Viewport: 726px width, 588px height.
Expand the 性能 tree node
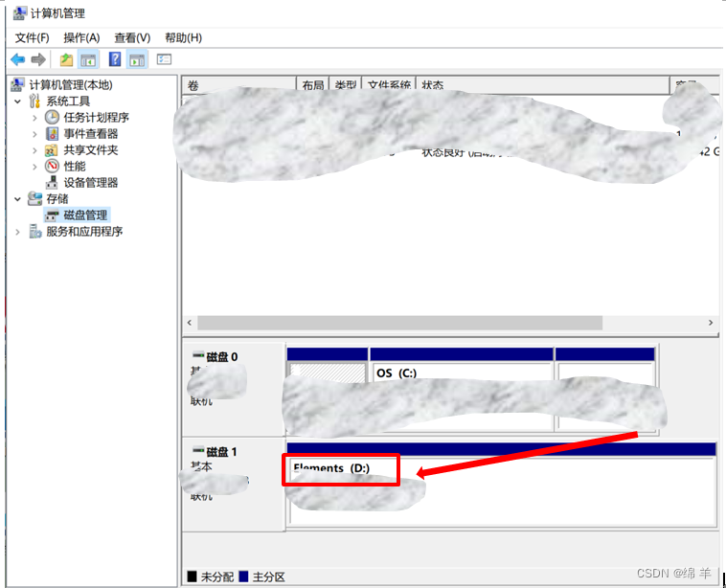point(34,167)
